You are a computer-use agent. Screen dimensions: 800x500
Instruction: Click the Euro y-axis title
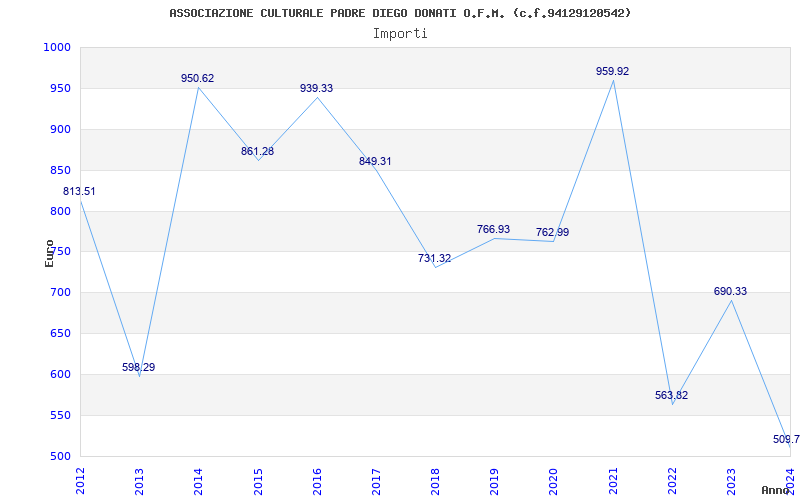[x=49, y=254]
